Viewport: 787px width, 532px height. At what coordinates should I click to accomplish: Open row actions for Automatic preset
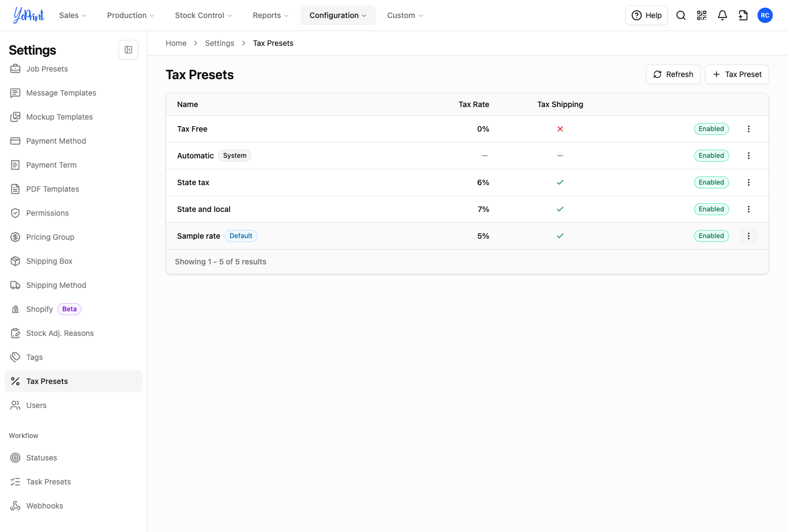click(749, 156)
